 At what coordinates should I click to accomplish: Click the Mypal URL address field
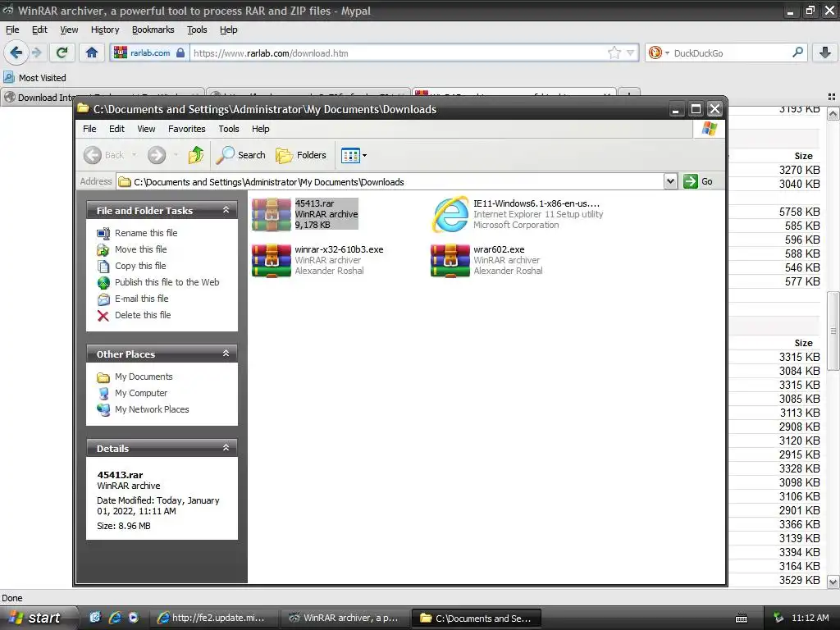click(399, 53)
